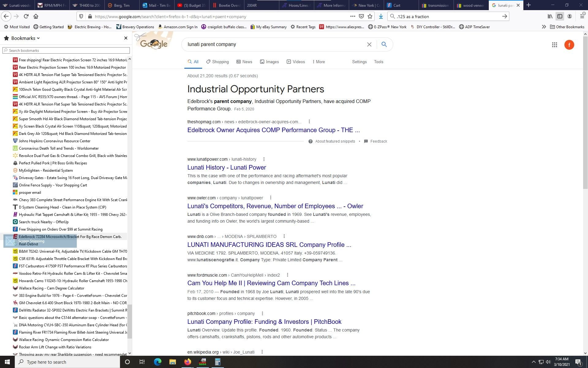Click the Search bookmarks input field
This screenshot has height=368, width=588.
coord(66,50)
